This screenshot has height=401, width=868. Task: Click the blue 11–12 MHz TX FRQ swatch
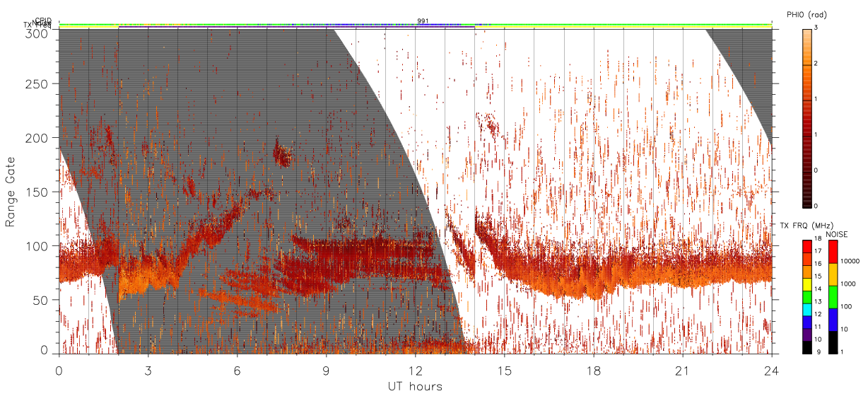click(807, 322)
